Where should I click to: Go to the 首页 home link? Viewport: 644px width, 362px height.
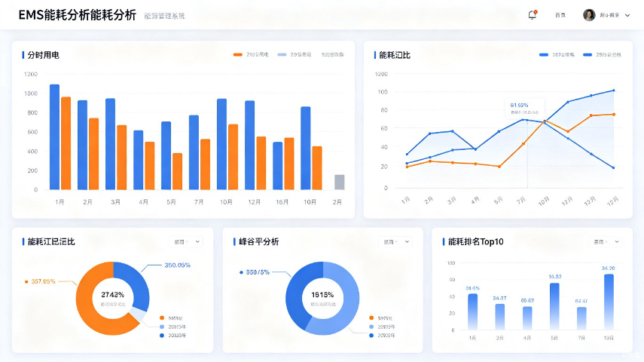560,15
